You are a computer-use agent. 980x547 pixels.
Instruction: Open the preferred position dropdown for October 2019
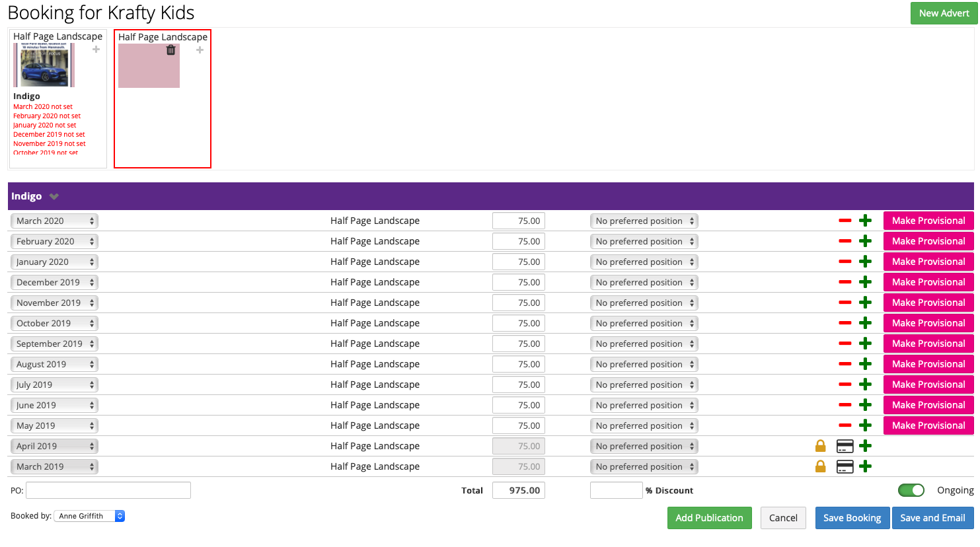pyautogui.click(x=644, y=323)
